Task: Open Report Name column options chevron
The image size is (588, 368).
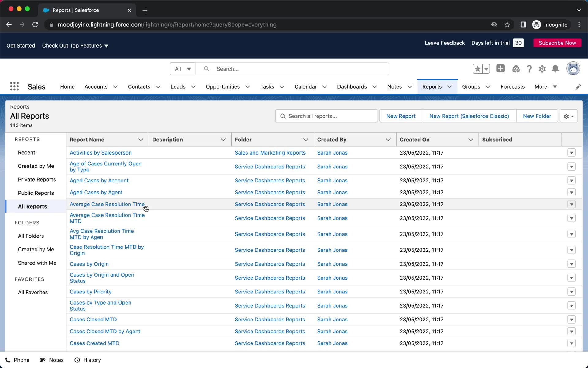Action: (141, 140)
